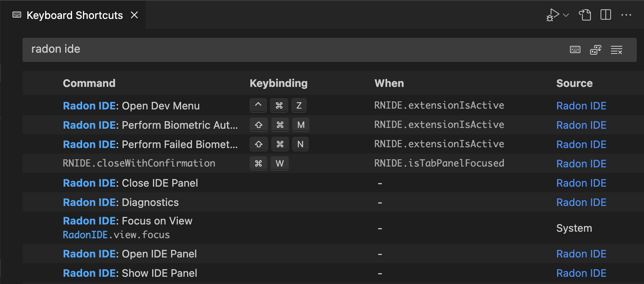Select the Keyboard Shortcuts tab
This screenshot has height=284, width=644.
74,15
